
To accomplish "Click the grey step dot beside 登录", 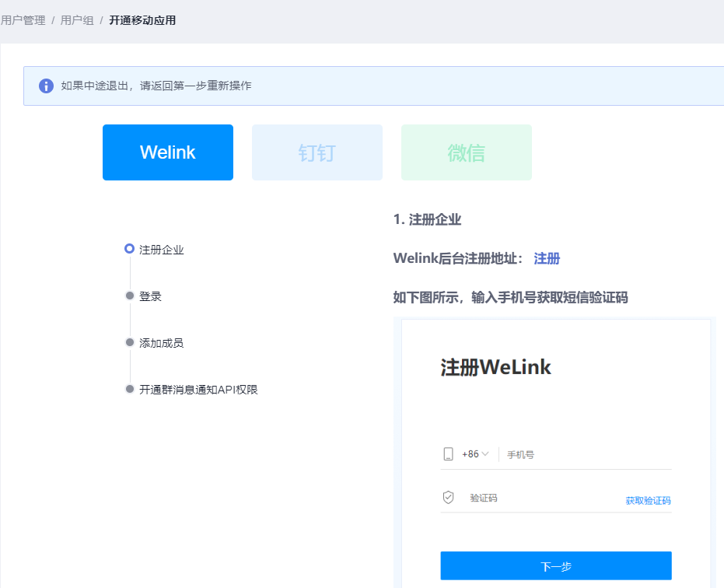I will pyautogui.click(x=130, y=296).
